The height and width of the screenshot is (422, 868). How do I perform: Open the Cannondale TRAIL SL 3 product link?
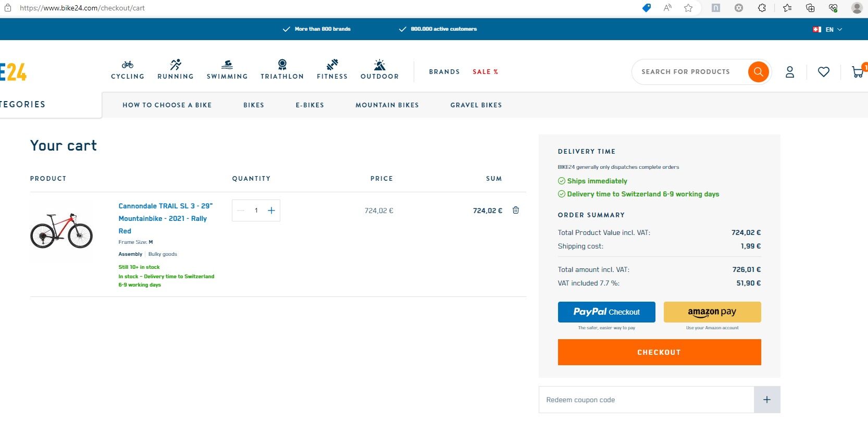pos(166,218)
